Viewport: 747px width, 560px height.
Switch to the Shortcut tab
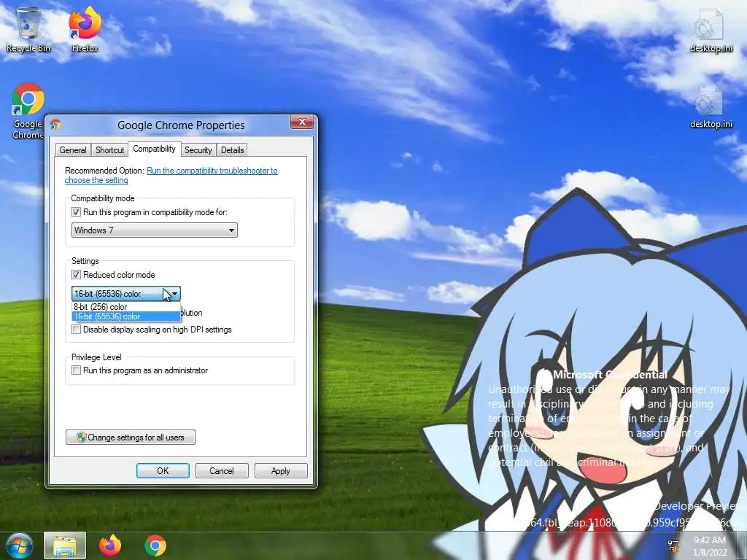pyautogui.click(x=109, y=150)
